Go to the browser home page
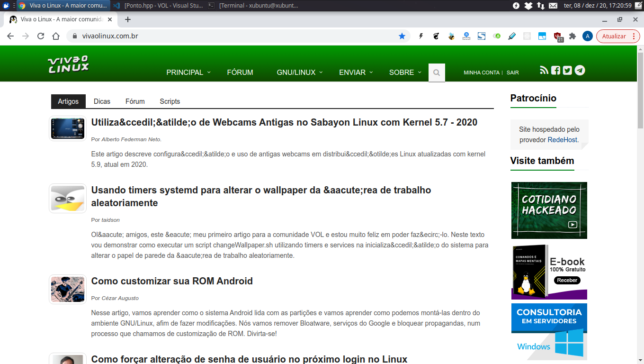 tap(56, 36)
